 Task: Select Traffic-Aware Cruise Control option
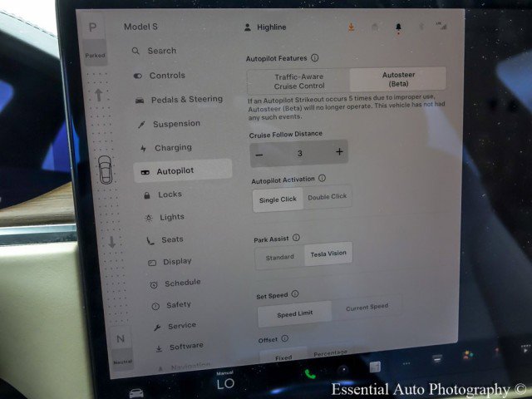(298, 80)
